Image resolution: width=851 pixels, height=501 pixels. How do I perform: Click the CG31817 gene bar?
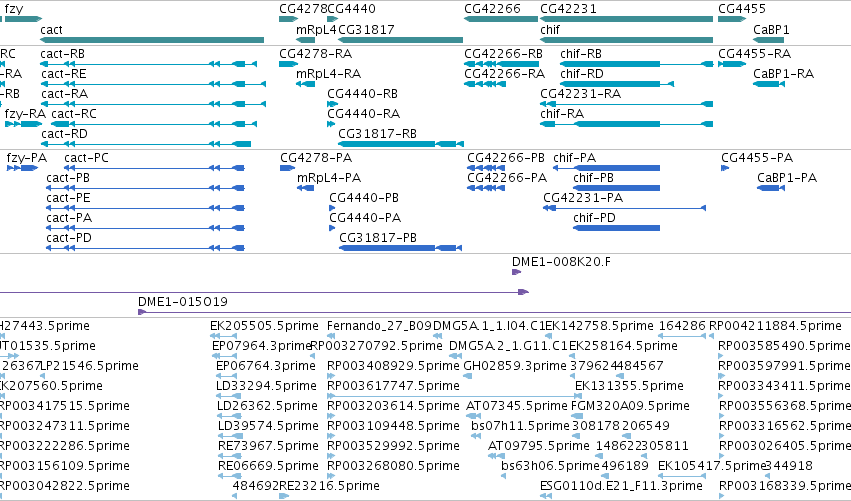[401, 40]
